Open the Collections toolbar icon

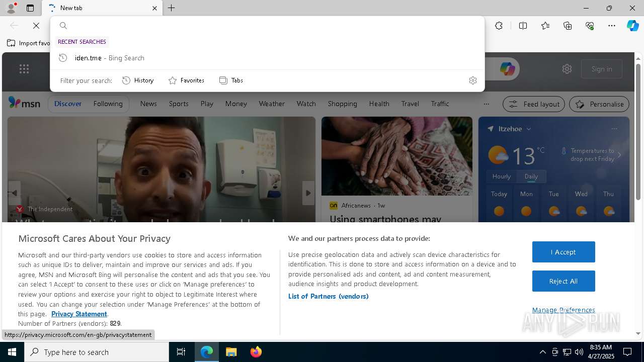[x=568, y=26]
